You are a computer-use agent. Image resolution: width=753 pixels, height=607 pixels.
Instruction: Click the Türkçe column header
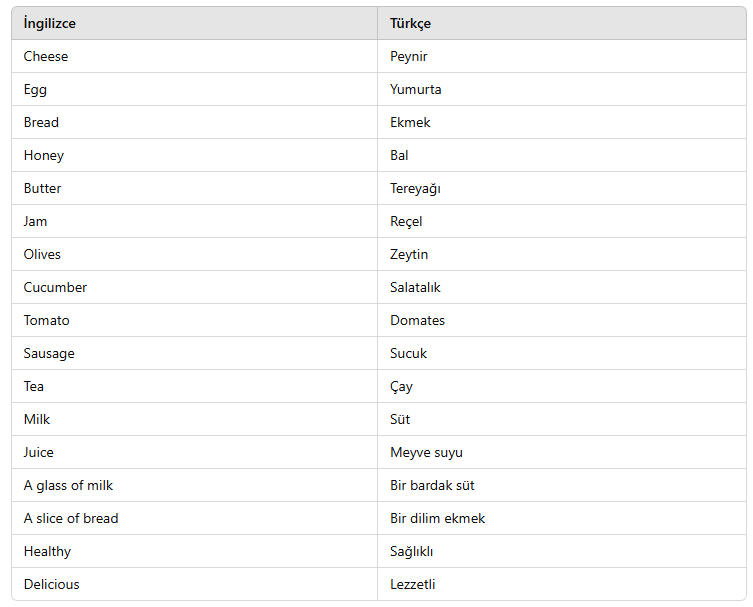click(561, 24)
